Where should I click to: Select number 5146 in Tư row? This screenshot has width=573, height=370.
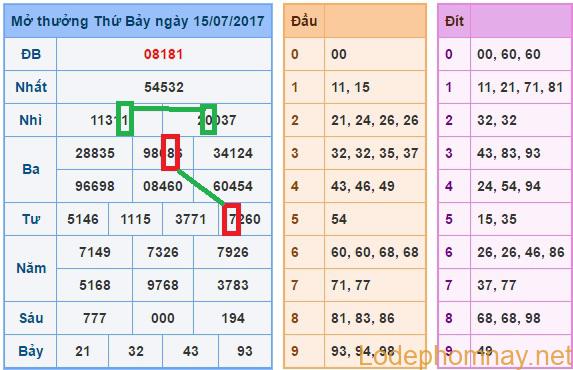pos(83,219)
